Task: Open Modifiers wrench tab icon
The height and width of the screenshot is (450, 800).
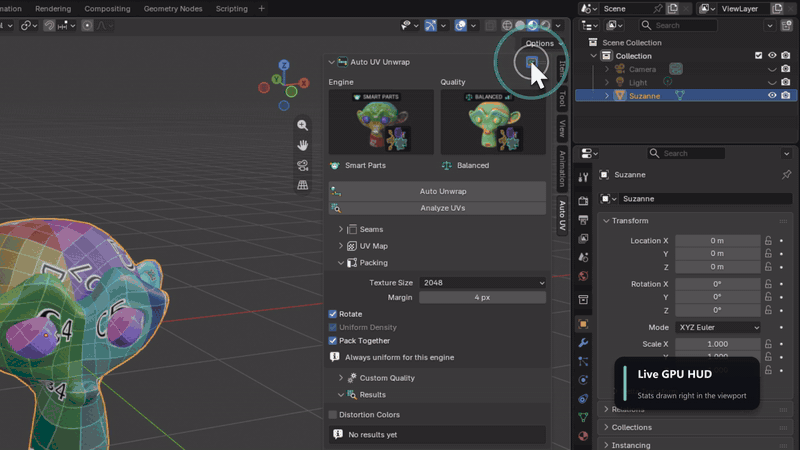Action: pos(583,343)
